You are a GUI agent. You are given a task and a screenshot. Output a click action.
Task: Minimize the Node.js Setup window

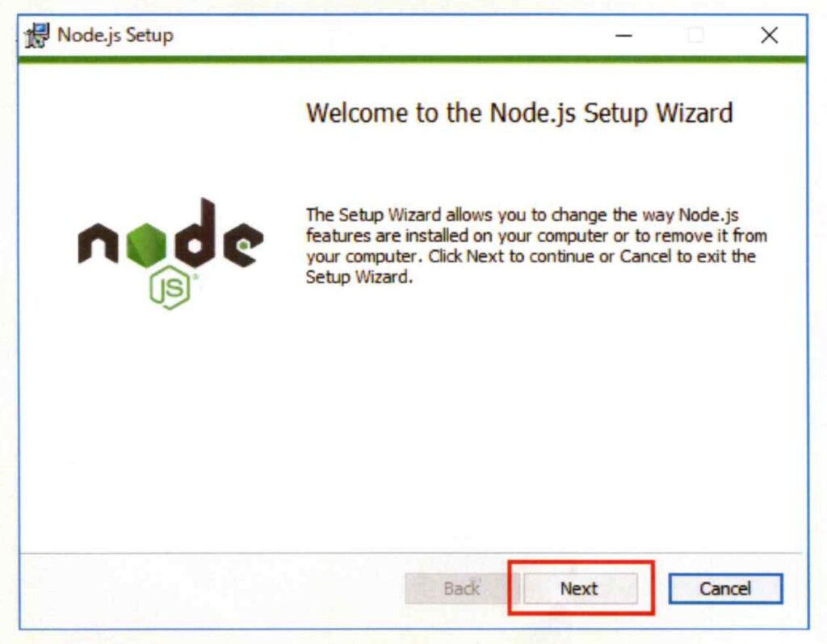click(x=624, y=36)
